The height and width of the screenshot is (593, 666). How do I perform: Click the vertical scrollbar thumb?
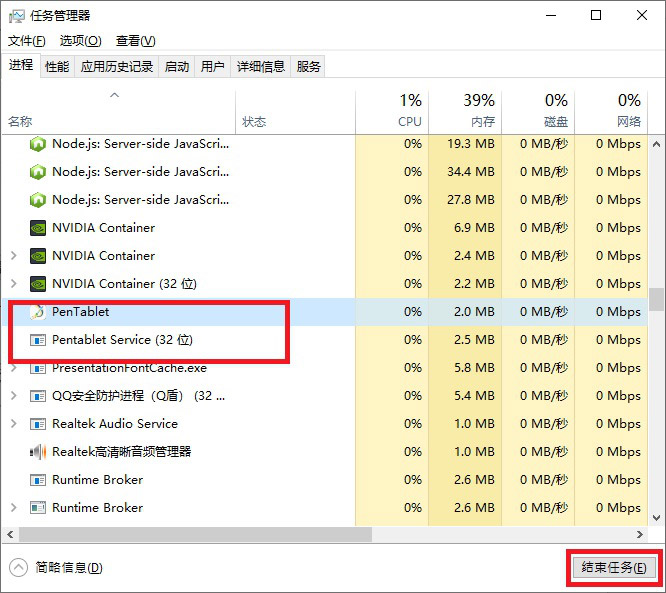pyautogui.click(x=656, y=299)
